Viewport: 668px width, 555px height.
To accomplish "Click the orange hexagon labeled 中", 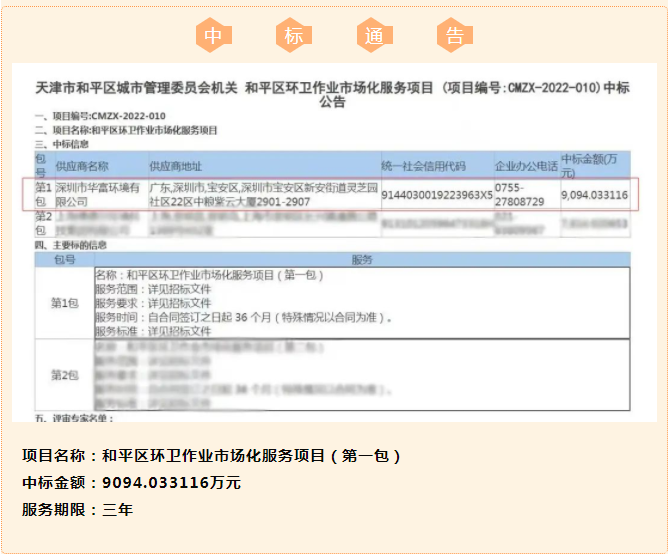I will [x=212, y=36].
